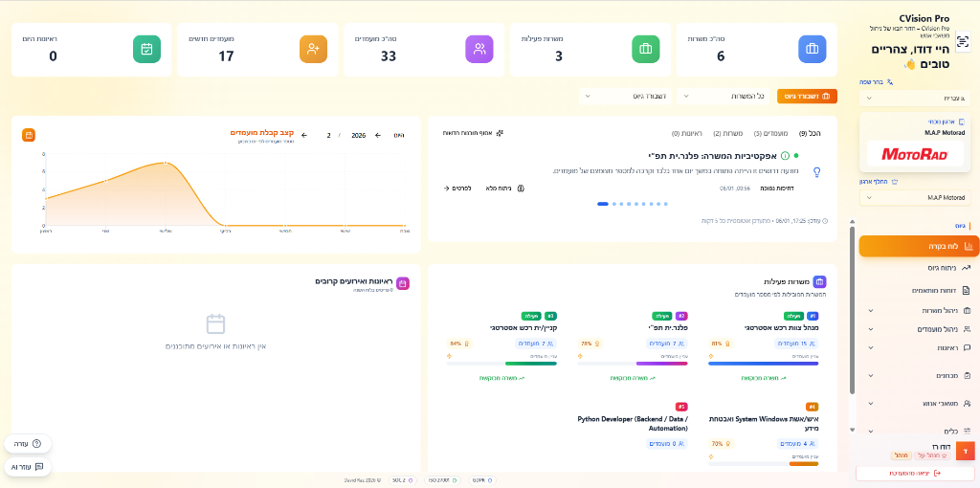Select the first carousel indicator pill

603,204
